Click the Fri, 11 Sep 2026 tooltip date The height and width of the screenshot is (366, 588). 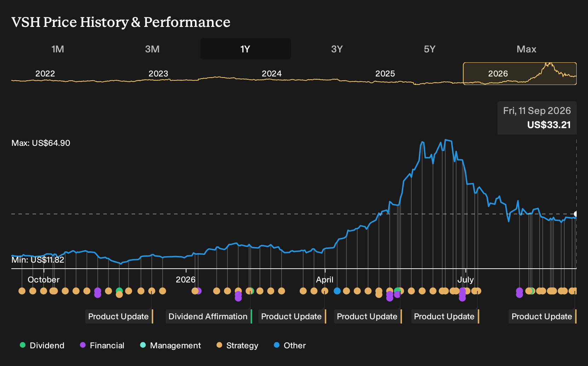(537, 111)
